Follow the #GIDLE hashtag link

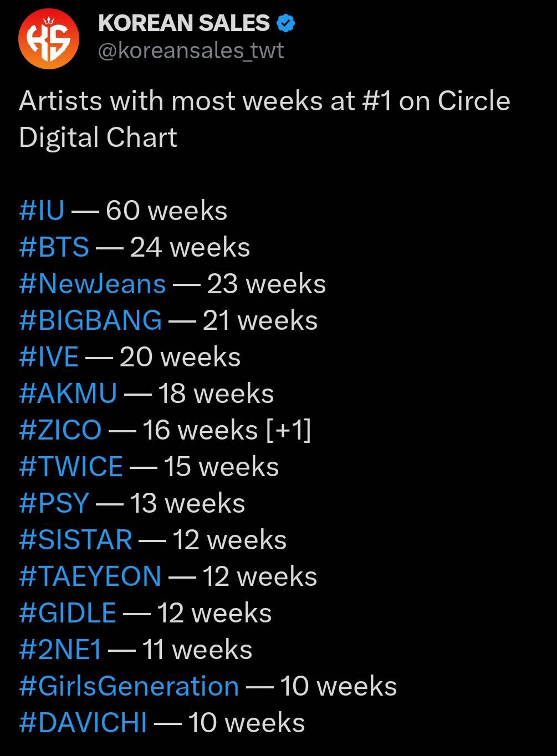tap(68, 614)
